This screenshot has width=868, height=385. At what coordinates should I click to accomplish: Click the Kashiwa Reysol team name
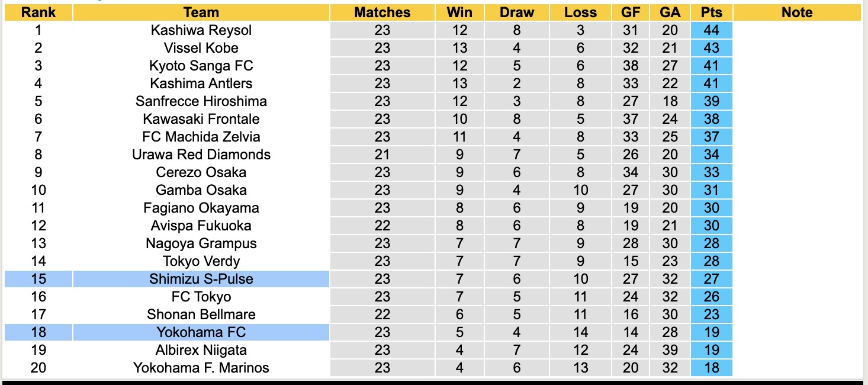[x=201, y=30]
